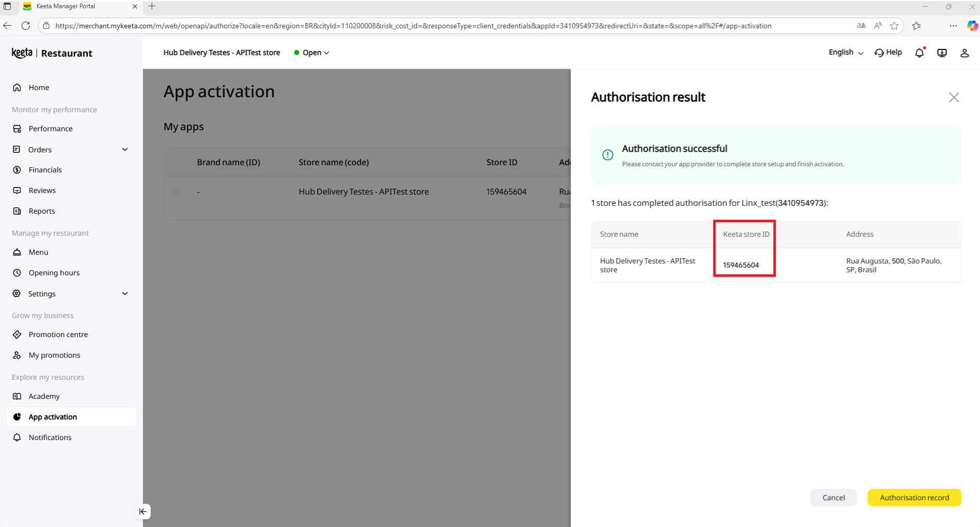Tick the checkbox for Hub Delivery Testes row

176,191
